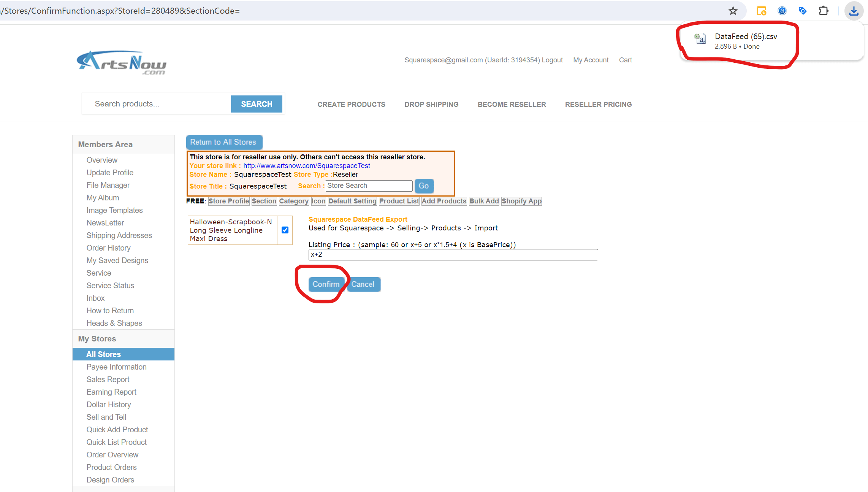Open Dollar History in sidebar
This screenshot has width=868, height=492.
(x=109, y=405)
